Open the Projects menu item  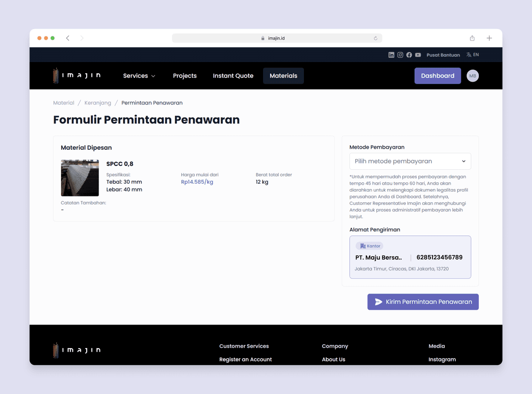[x=185, y=76]
